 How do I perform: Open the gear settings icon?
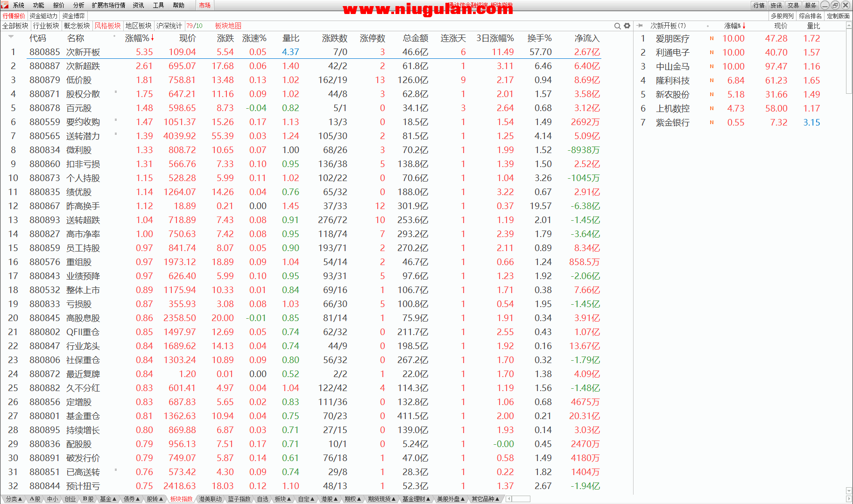(x=627, y=26)
